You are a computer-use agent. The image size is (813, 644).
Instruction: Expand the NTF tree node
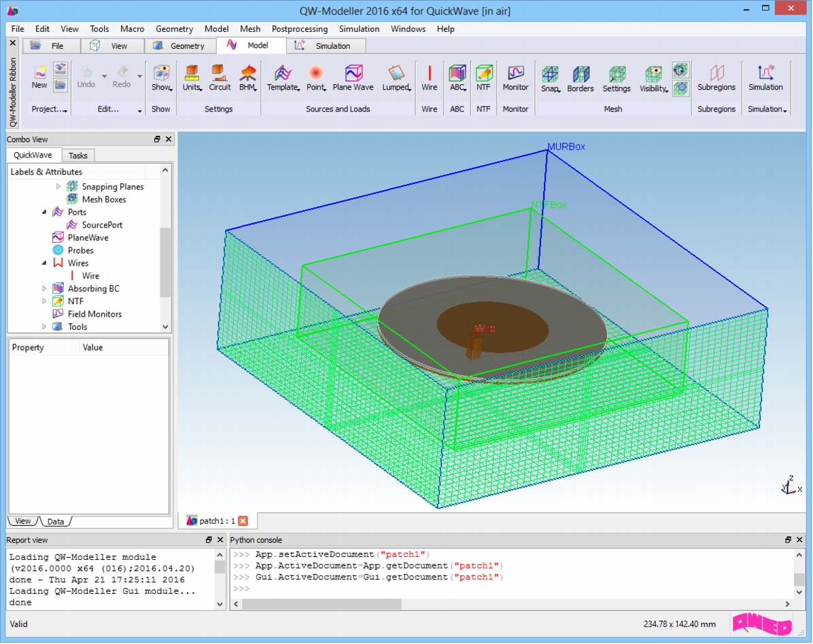(44, 301)
